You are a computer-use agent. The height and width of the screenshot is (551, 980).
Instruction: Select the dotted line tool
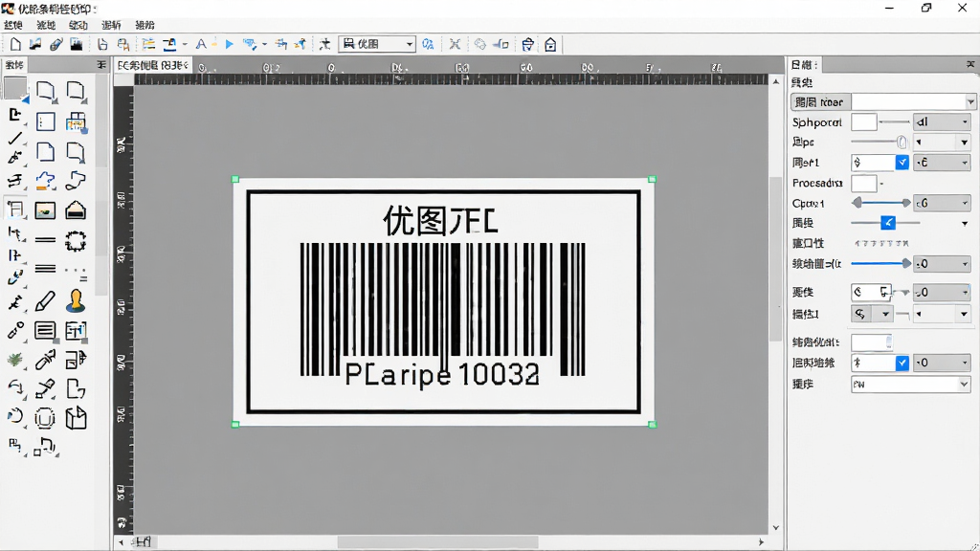pyautogui.click(x=77, y=273)
